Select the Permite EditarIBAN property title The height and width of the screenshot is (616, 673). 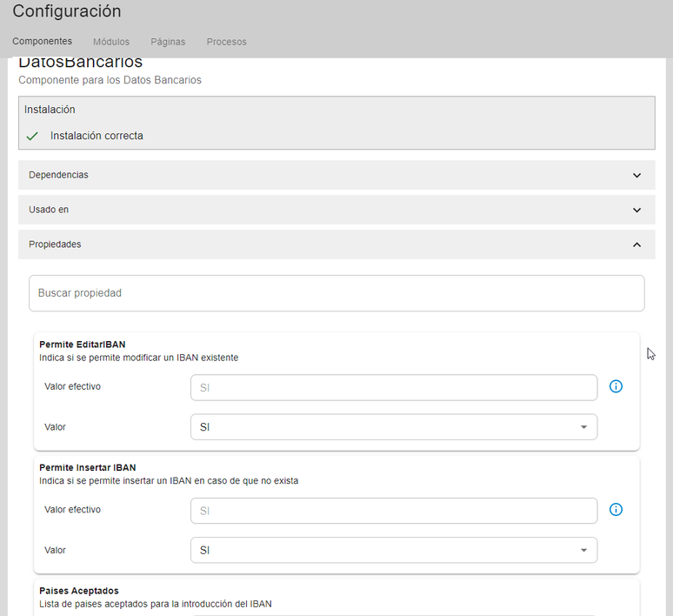[x=83, y=345]
